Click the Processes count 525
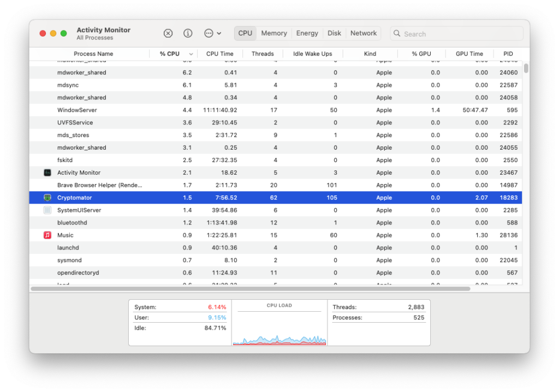 [419, 317]
